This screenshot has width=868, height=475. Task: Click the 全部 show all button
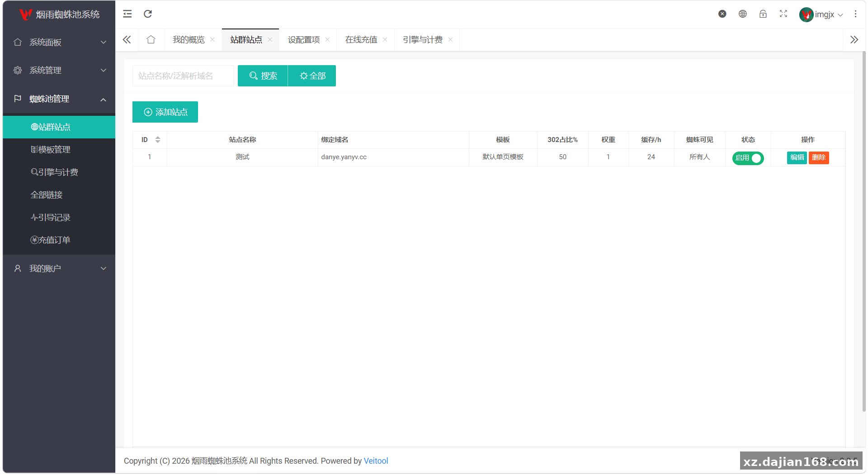click(x=312, y=76)
